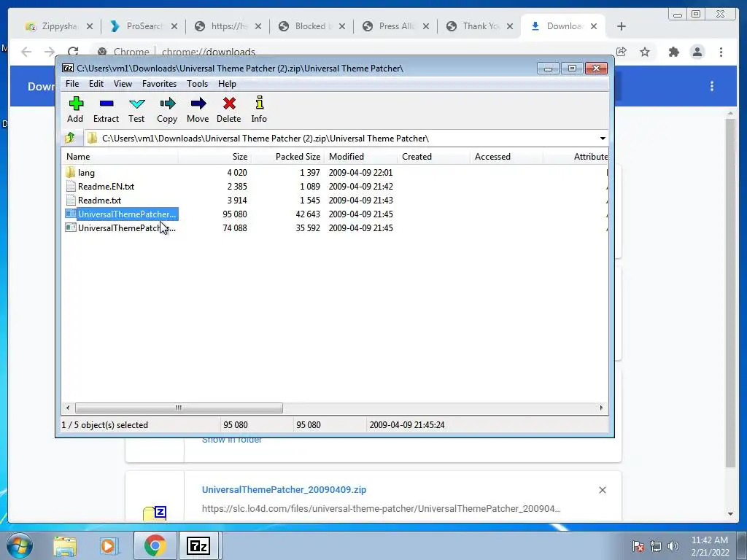Click the horizontal scrollbar thumb in 7-Zip

tap(179, 408)
